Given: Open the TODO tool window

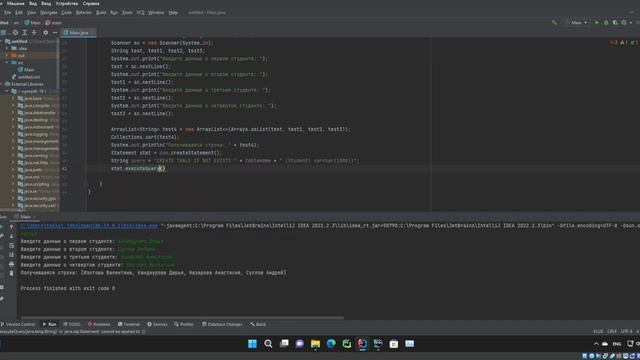Looking at the screenshot, I should tap(72, 324).
